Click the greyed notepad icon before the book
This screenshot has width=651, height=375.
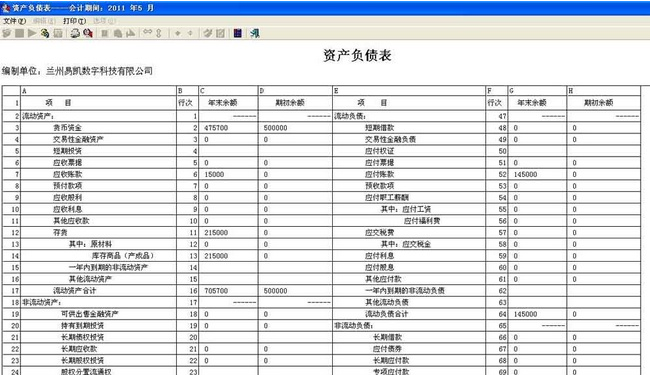coord(220,33)
